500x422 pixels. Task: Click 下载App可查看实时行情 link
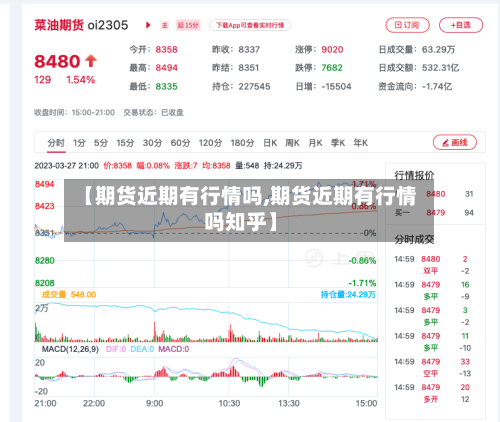click(x=250, y=25)
